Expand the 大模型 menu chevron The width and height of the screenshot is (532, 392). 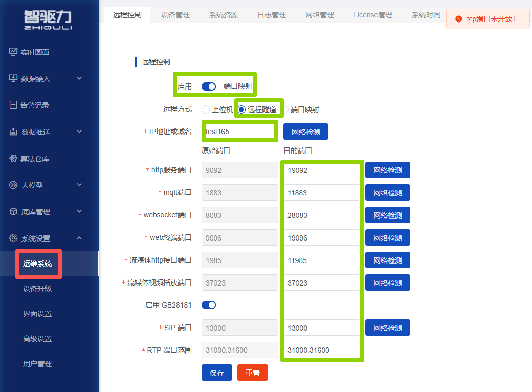point(79,185)
